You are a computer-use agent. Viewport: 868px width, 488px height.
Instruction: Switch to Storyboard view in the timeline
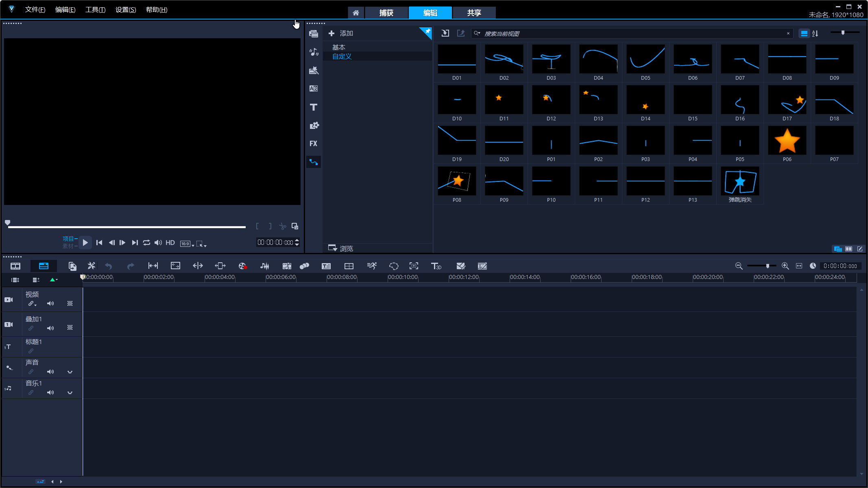point(15,266)
